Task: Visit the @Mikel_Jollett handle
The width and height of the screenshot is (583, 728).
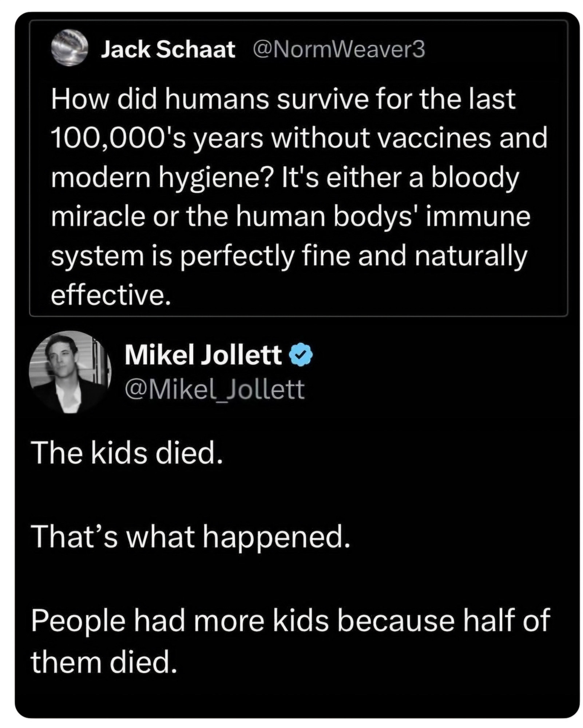Action: point(214,389)
